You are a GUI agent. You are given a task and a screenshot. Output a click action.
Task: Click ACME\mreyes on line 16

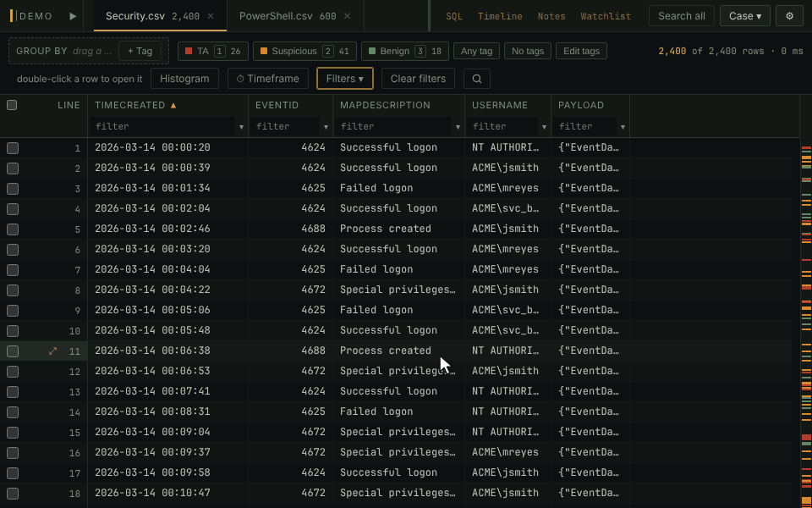click(x=506, y=452)
